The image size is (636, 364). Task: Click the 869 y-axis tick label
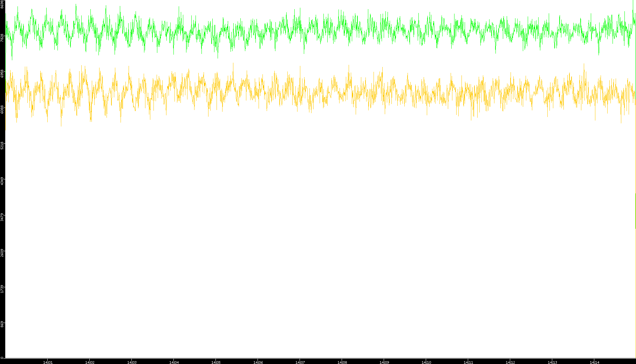[x=2, y=325]
